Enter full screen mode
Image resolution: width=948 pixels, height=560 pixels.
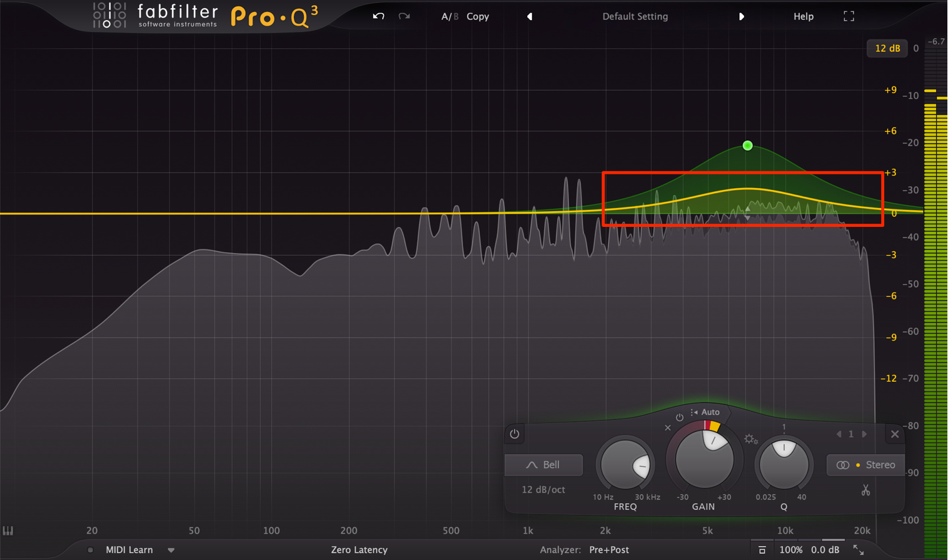point(849,17)
